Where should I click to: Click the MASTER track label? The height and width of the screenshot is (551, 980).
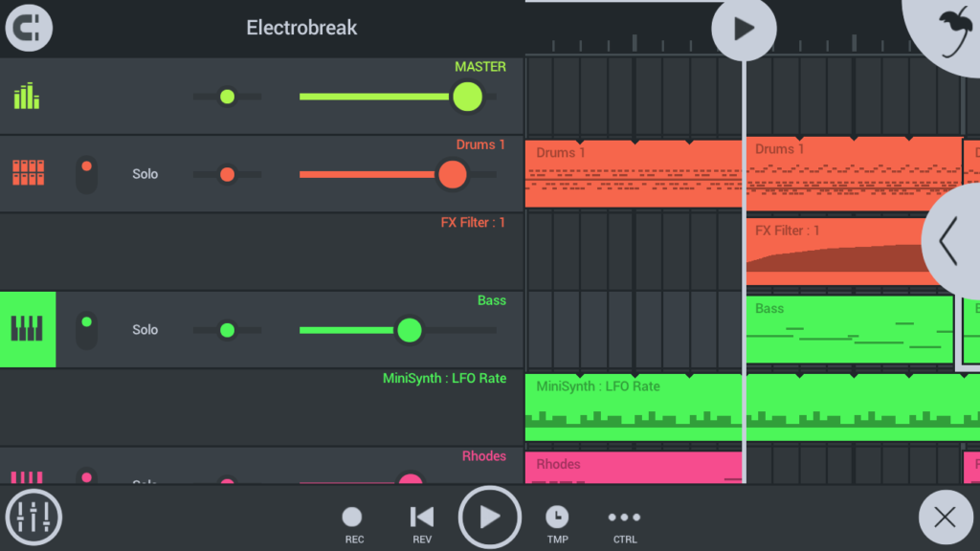pos(480,67)
